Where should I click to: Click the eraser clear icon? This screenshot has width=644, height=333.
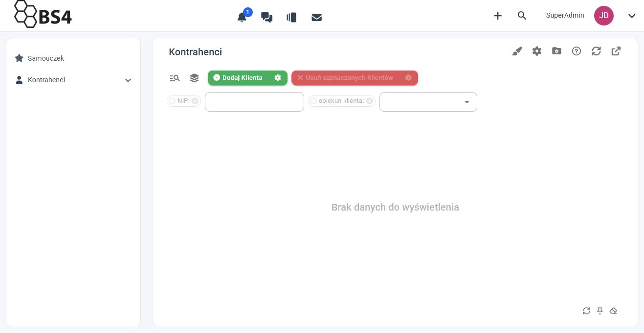[614, 311]
